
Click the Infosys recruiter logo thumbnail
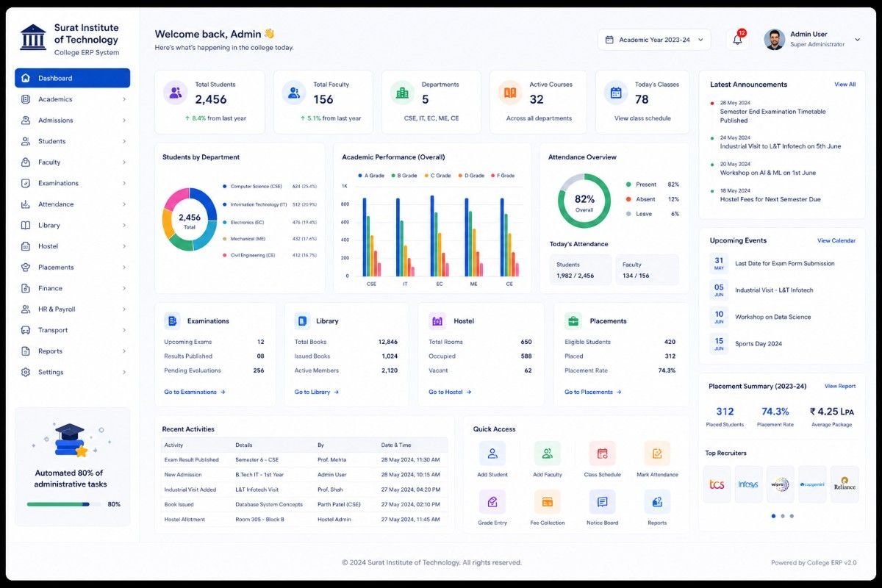pyautogui.click(x=748, y=484)
